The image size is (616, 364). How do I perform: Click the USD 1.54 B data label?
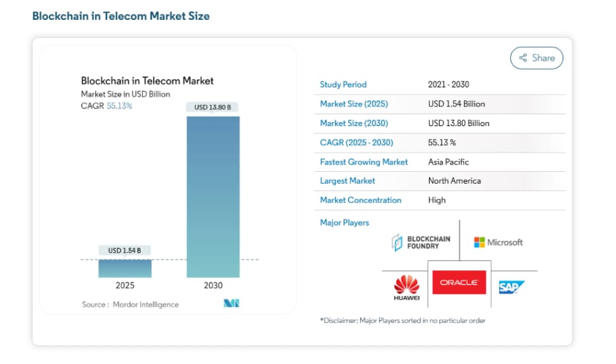click(125, 250)
